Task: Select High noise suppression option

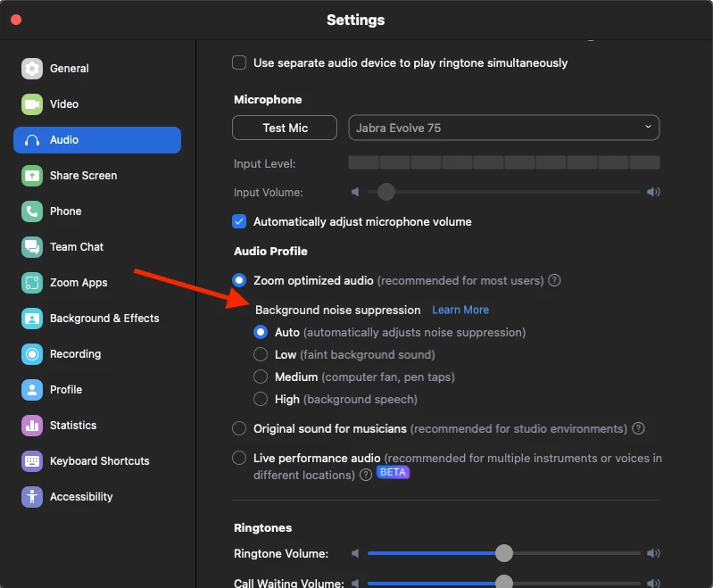Action: pyautogui.click(x=261, y=399)
